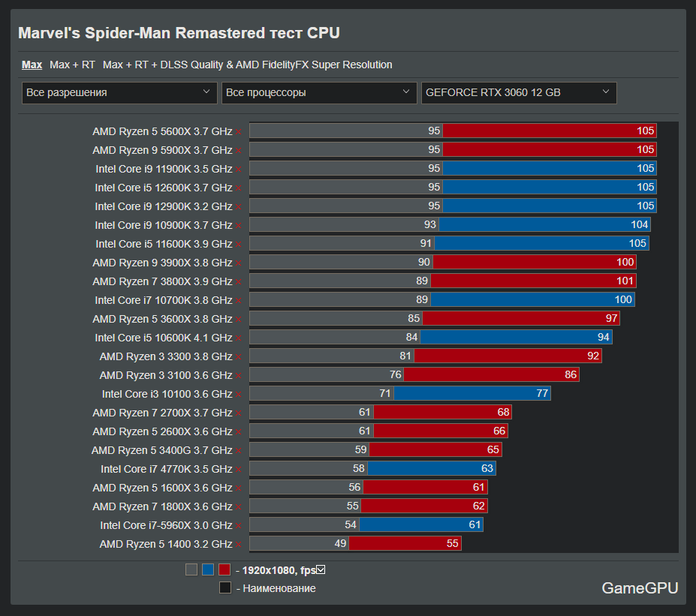Click red x next to Intel Core i7 4770K
This screenshot has width=696, height=616.
tap(238, 470)
